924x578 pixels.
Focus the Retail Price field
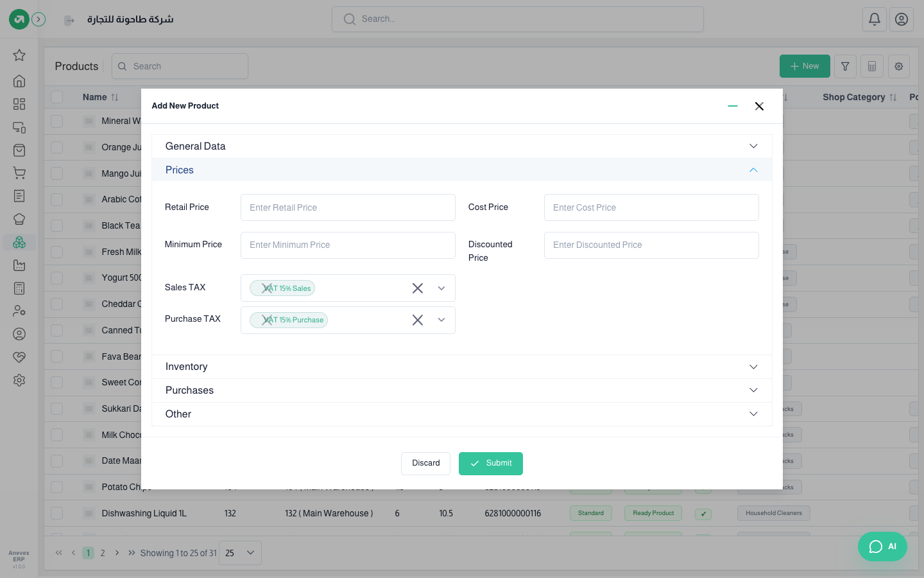[x=348, y=207]
